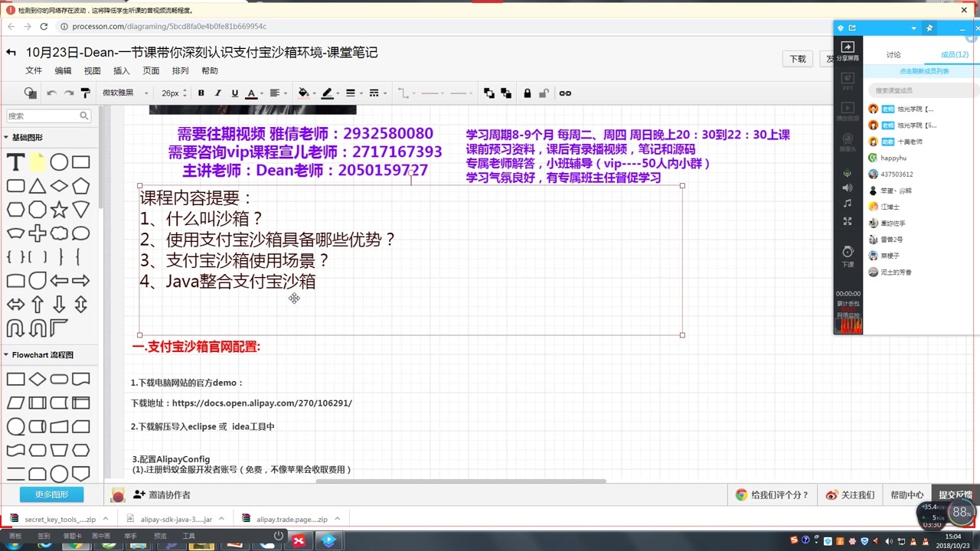Open 帮助中心
This screenshot has height=551, width=980.
pos(907,495)
